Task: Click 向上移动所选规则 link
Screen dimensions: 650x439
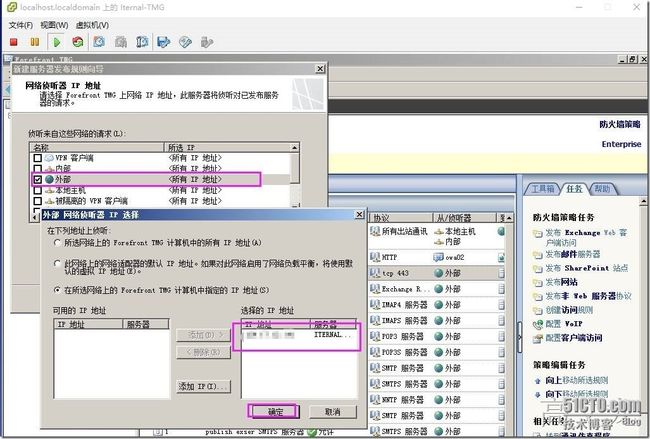Action: (577, 380)
